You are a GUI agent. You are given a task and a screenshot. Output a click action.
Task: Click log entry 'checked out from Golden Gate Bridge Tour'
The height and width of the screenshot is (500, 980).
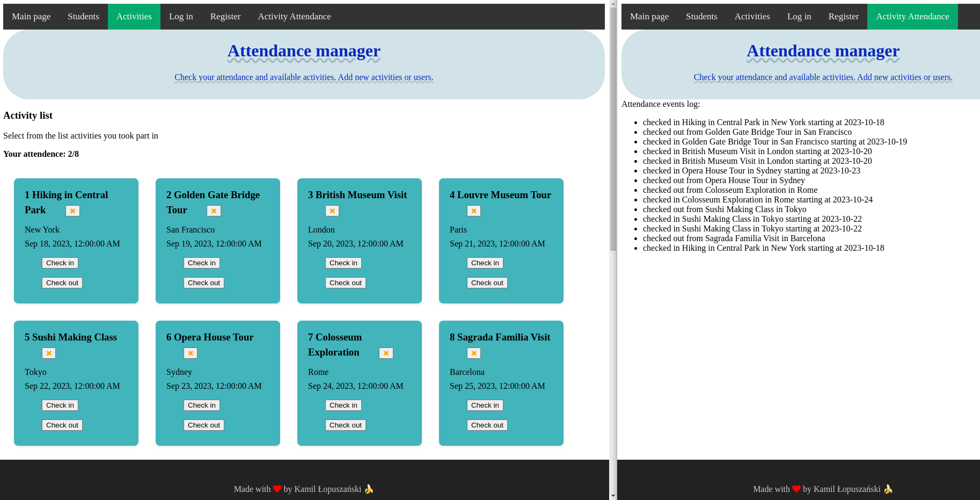point(747,132)
